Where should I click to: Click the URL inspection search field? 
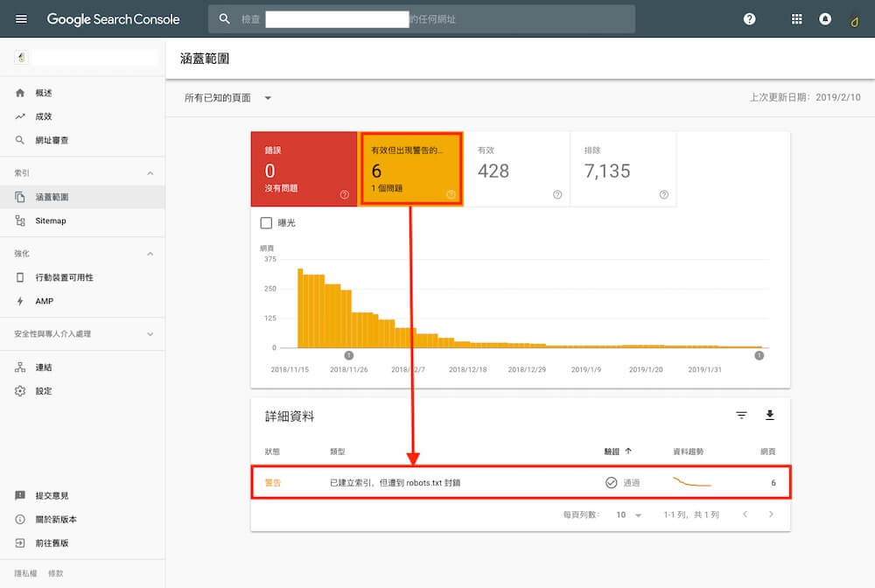pos(420,19)
